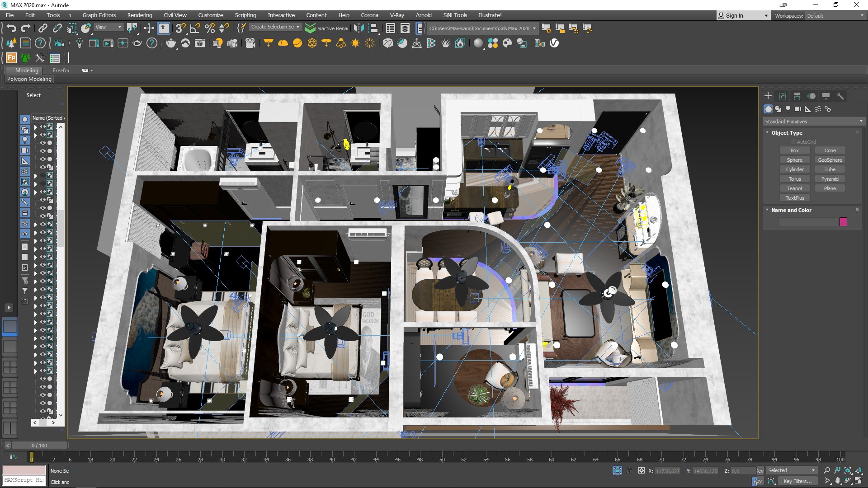Open the Standard Primitives dropdown
The width and height of the screenshot is (868, 488).
click(814, 122)
